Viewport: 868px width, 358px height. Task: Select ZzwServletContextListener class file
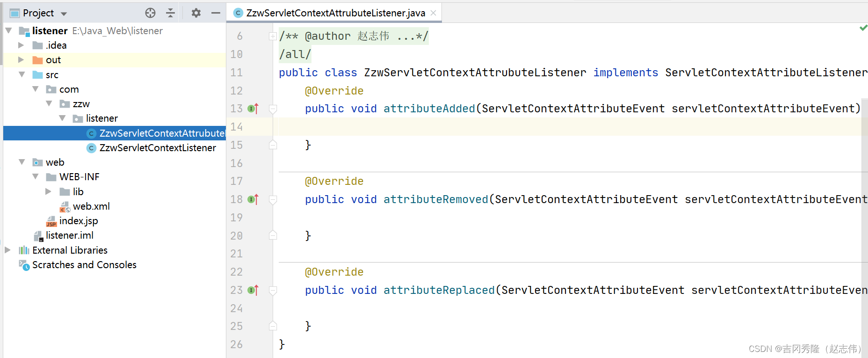point(158,148)
